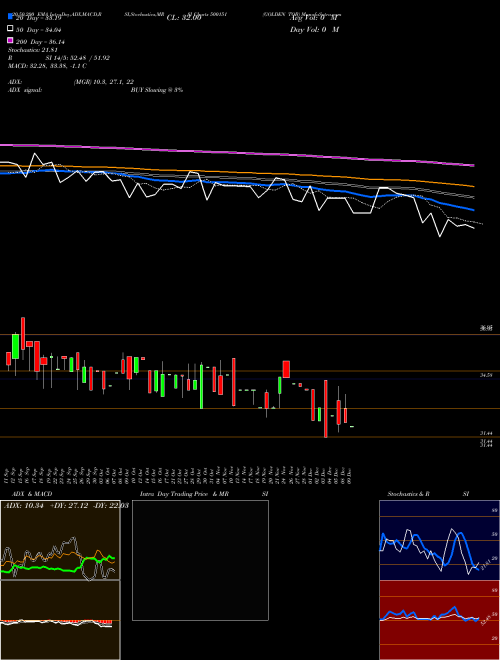This screenshot has width=500, height=660.
Task: Click the first 31.44 price axis label
Action: [486, 433]
